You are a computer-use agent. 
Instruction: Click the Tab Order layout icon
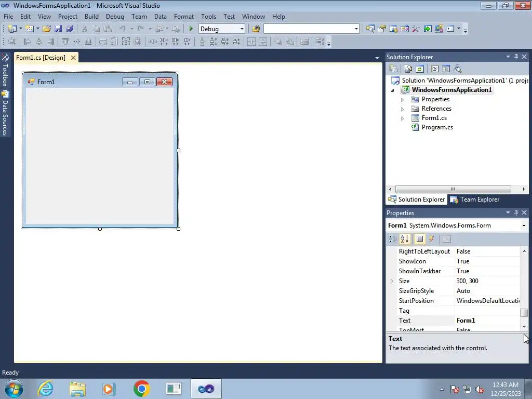click(320, 42)
